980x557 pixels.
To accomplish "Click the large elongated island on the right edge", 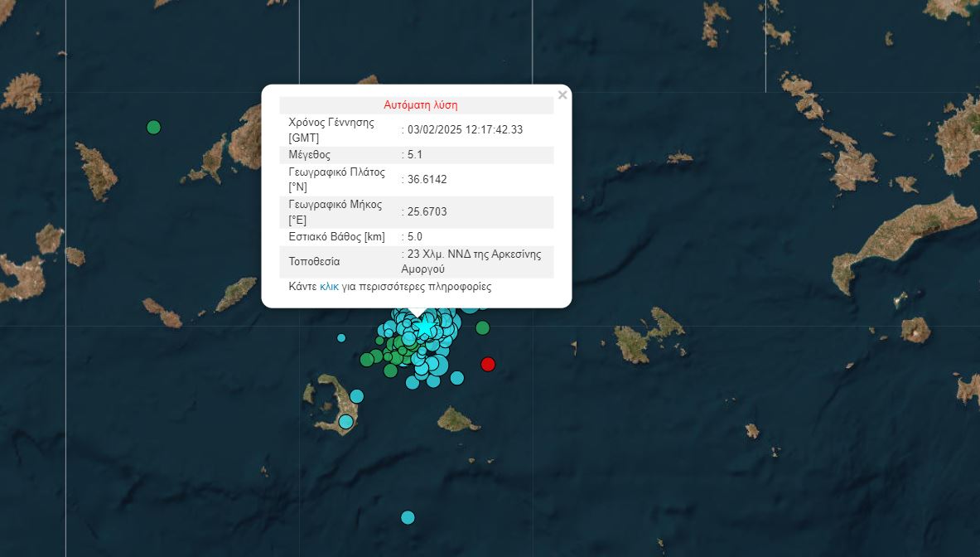I will (903, 240).
